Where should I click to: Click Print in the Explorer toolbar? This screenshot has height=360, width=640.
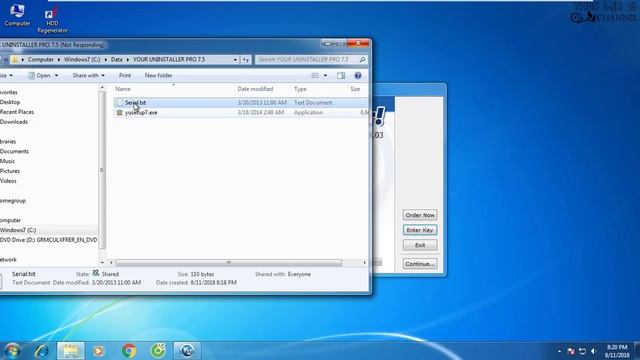125,76
